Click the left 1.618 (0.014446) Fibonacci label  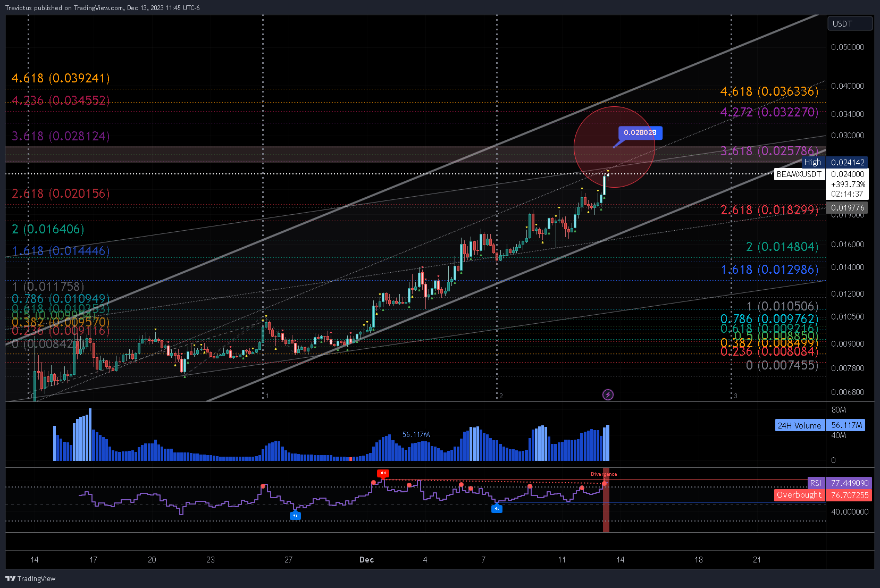tap(61, 251)
